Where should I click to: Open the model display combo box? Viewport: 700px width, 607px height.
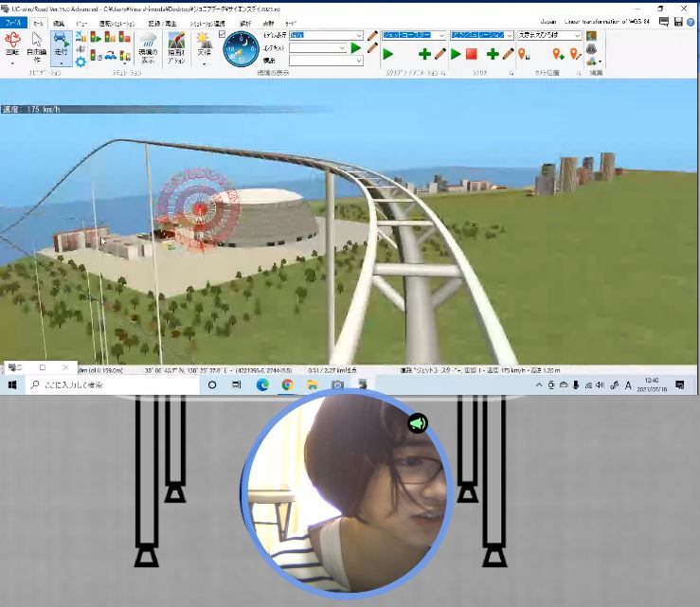point(326,35)
